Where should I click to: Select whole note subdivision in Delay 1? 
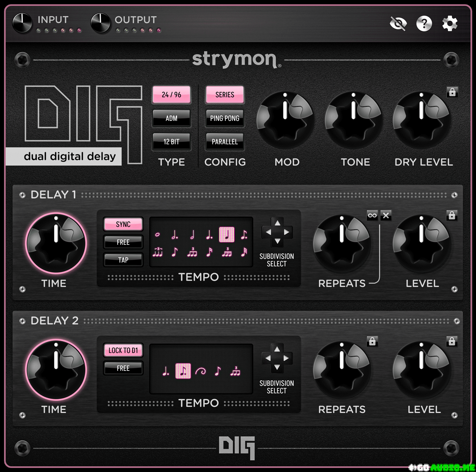[x=157, y=234]
